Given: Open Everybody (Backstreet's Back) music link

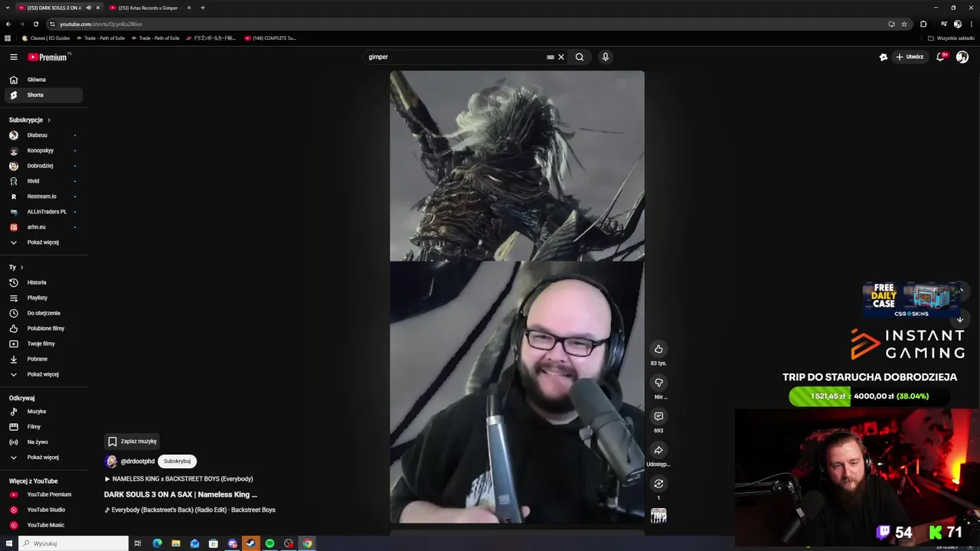Looking at the screenshot, I should 190,510.
